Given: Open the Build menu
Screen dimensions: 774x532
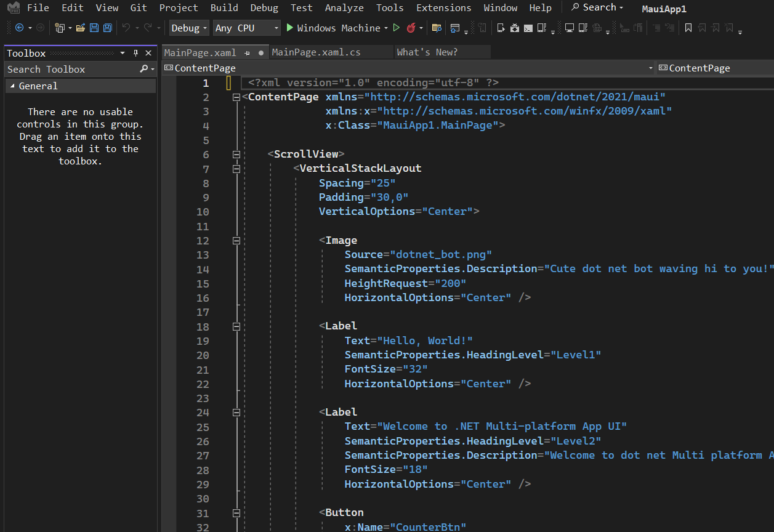Looking at the screenshot, I should pos(224,8).
